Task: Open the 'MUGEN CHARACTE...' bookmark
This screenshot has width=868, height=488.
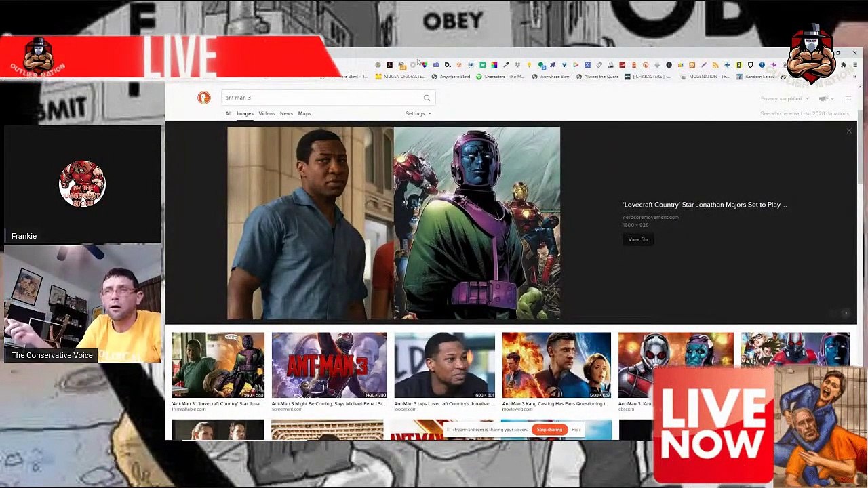Action: coord(399,77)
